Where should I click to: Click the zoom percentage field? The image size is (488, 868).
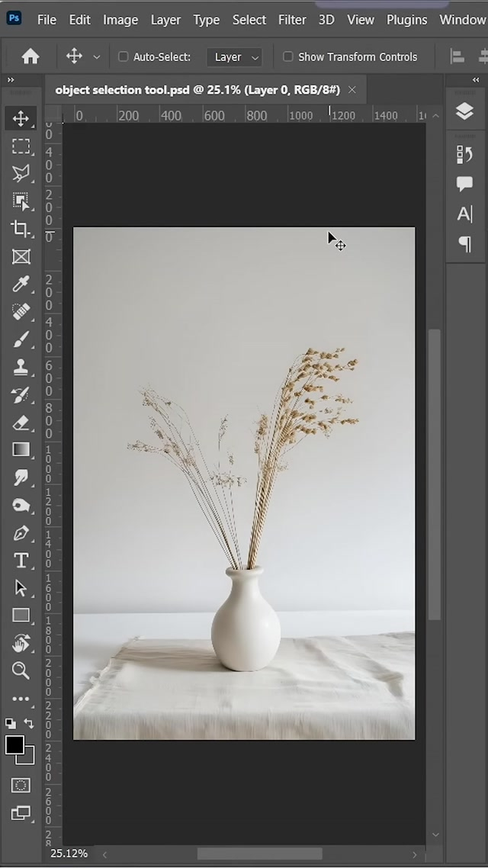[x=69, y=854]
